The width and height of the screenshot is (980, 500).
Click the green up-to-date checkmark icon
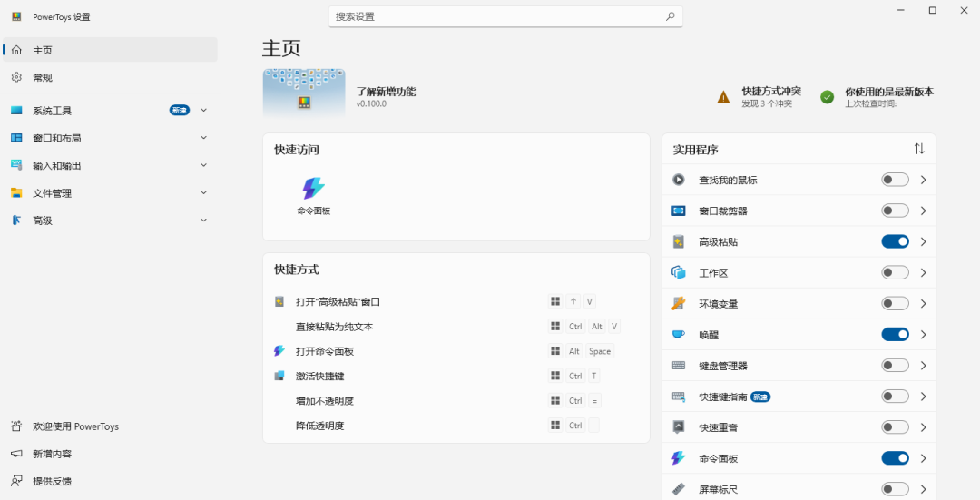827,97
